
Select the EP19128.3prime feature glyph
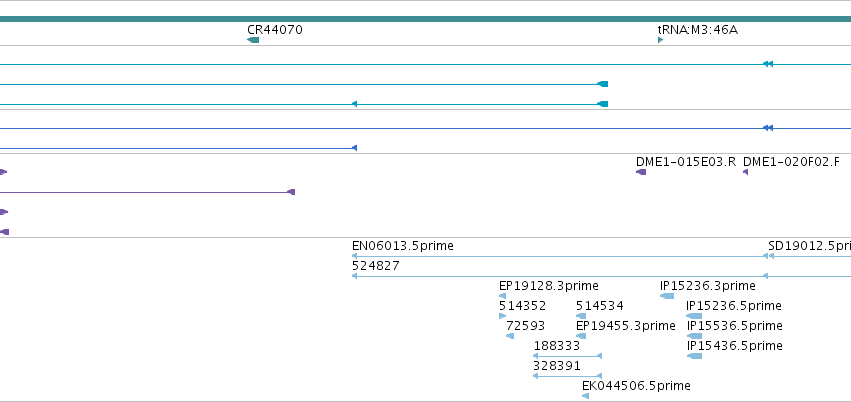tap(503, 296)
